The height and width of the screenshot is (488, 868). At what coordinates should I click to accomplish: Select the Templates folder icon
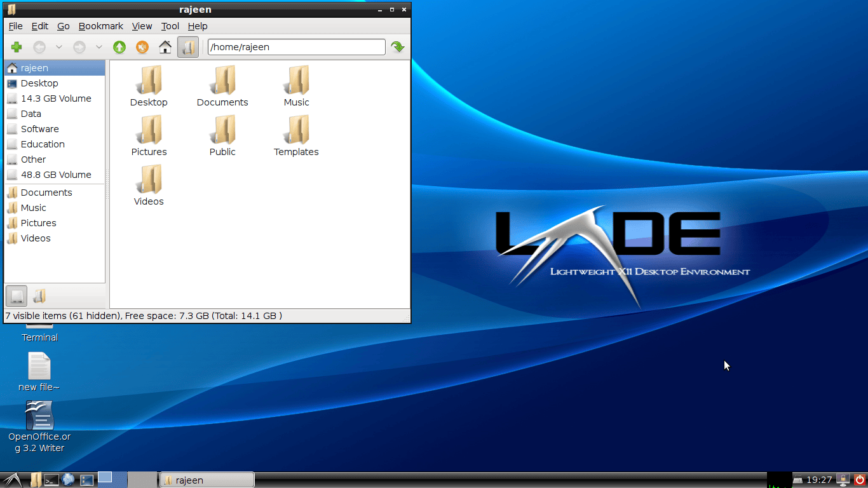coord(297,135)
